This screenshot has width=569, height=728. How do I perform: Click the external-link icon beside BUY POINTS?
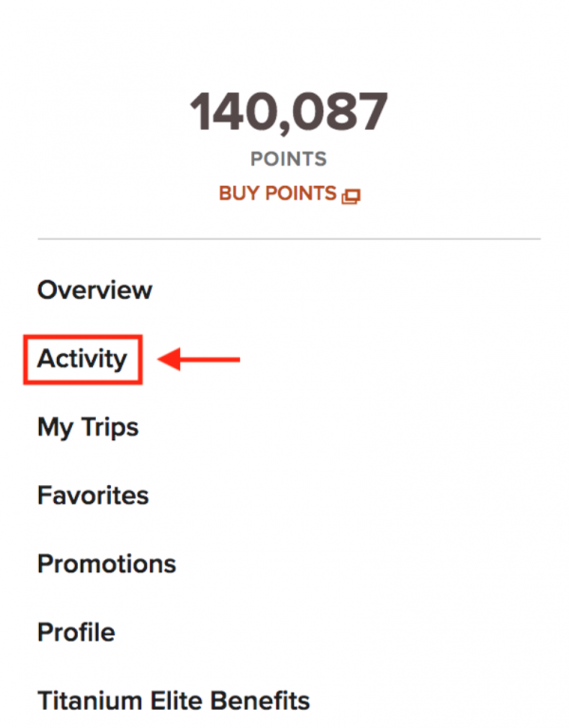352,196
